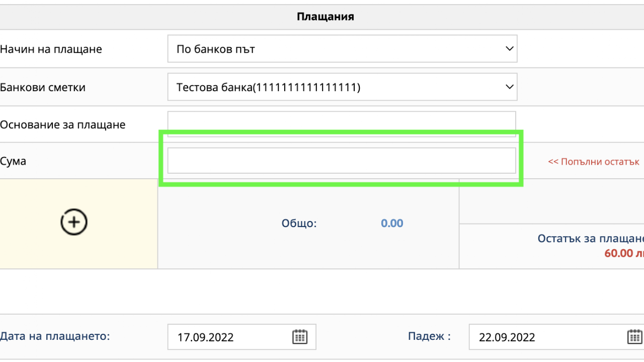Open the Начин на плащане dropdown
The width and height of the screenshot is (644, 362).
[342, 49]
